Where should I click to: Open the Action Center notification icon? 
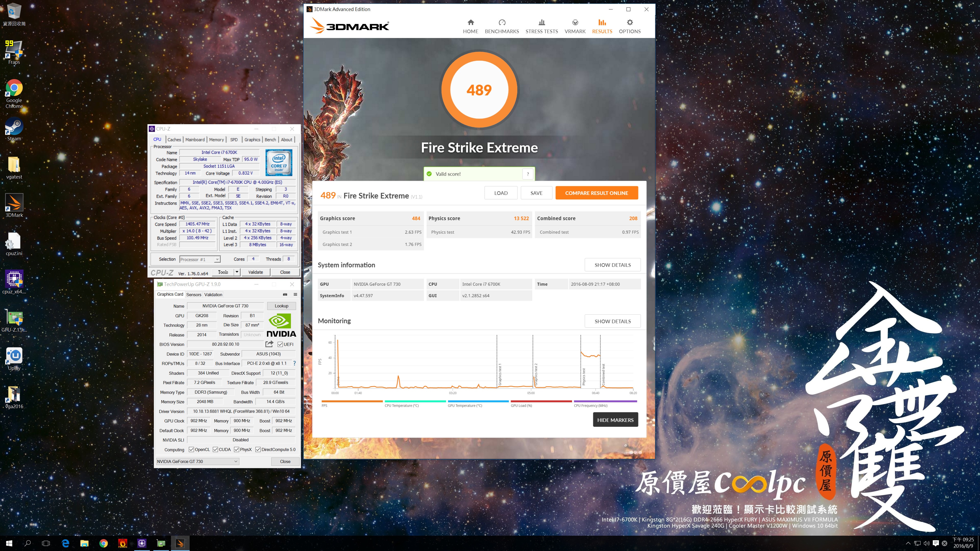[936, 543]
